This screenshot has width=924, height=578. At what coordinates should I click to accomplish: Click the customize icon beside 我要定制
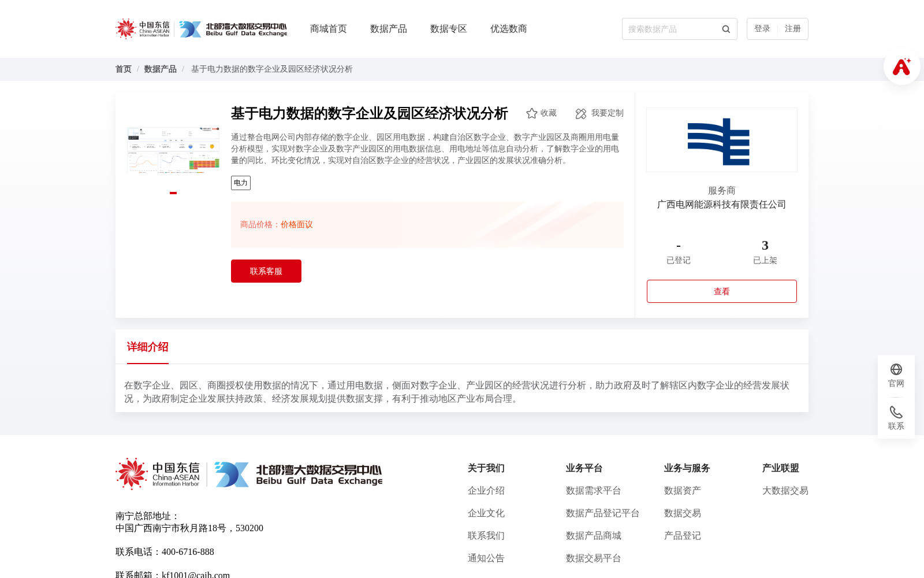(x=581, y=114)
